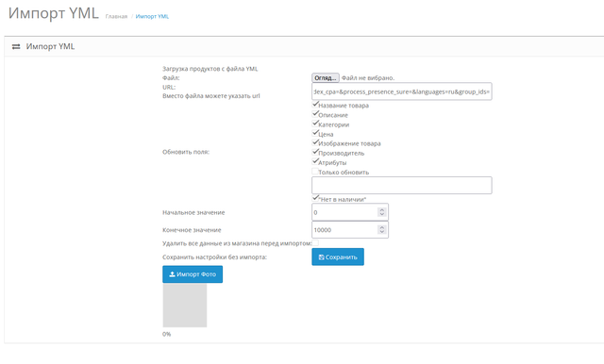Click the Импорт Фото button
This screenshot has width=604, height=364.
[x=193, y=274]
